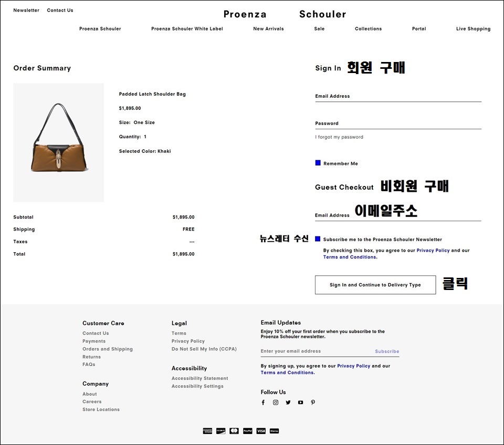Open the Facebook icon under Follow Us

263,402
